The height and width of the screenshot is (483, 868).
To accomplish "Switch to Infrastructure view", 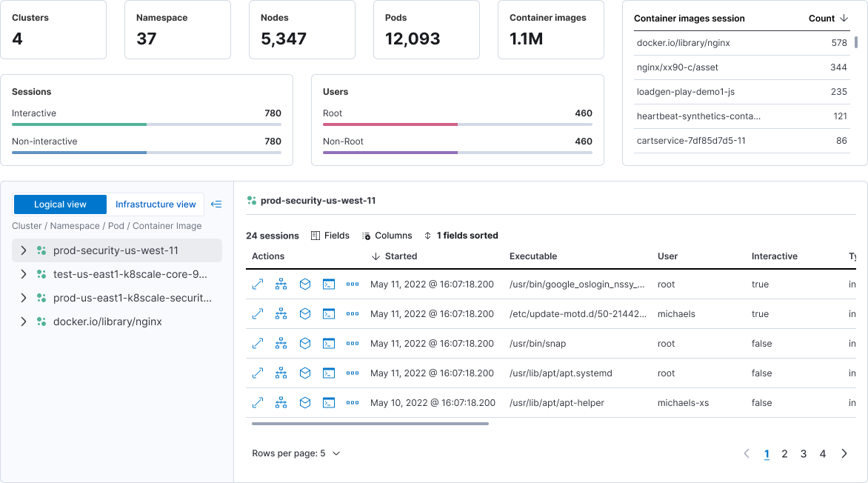I will pyautogui.click(x=156, y=204).
